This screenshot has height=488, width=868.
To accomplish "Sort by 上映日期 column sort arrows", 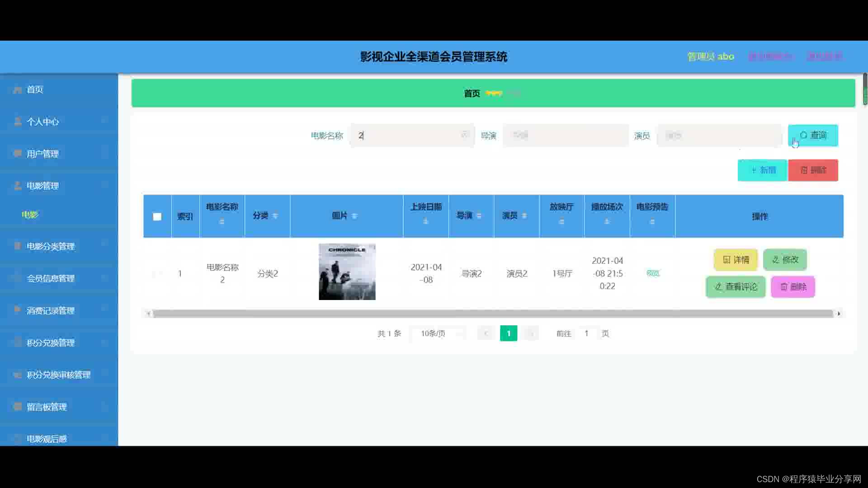I will [x=425, y=221].
